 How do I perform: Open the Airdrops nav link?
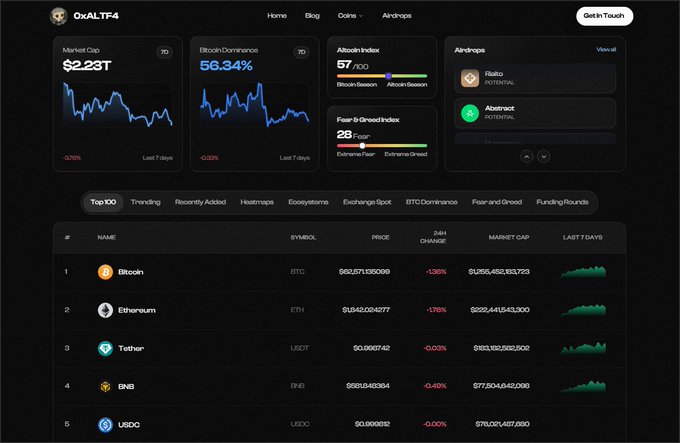tap(396, 16)
